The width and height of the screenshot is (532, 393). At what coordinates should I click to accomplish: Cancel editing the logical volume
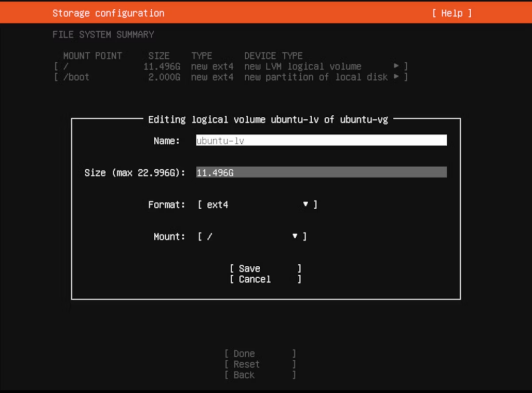tap(265, 279)
